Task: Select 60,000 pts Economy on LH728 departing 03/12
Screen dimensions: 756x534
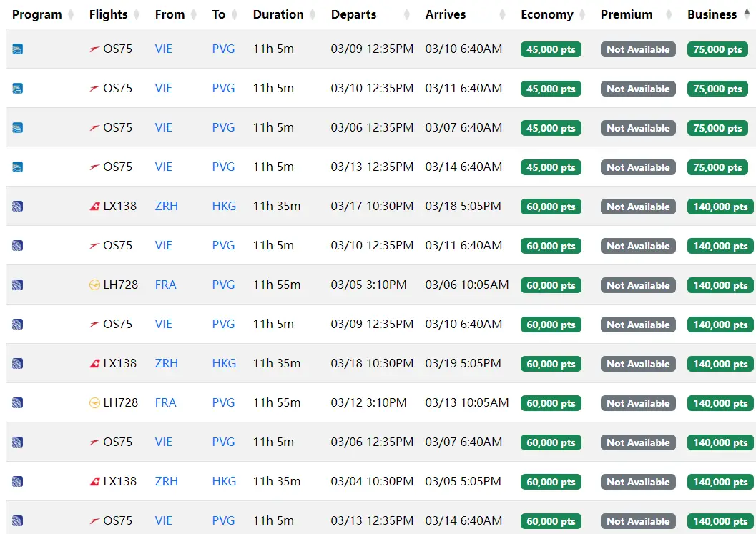Action: (x=551, y=403)
